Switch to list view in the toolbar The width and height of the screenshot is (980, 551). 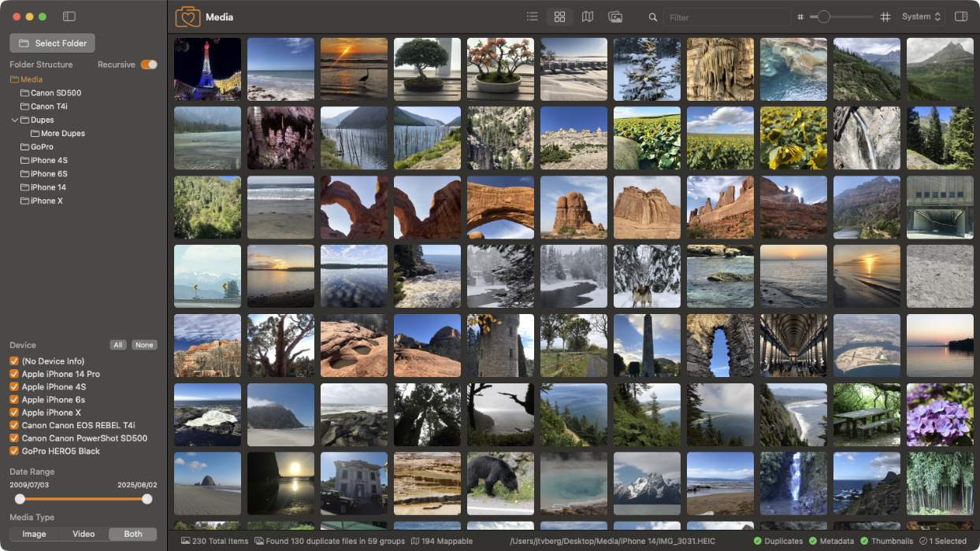pos(533,16)
